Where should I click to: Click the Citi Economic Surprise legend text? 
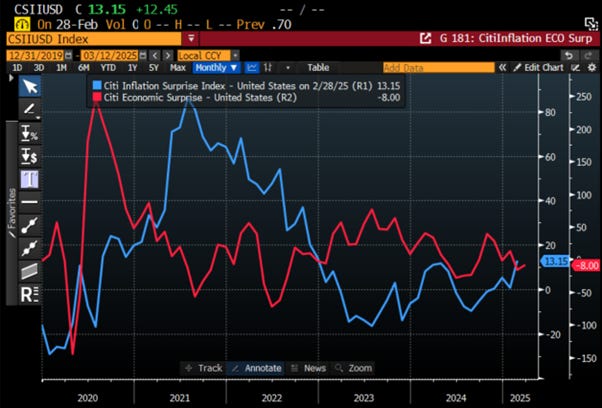pyautogui.click(x=200, y=97)
